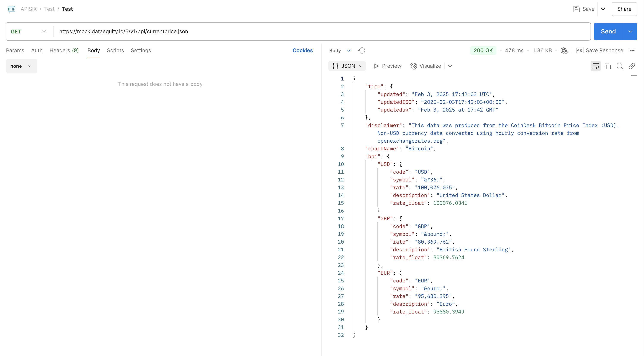
Task: Click the value 100076.0346 on line 15
Action: [x=450, y=203]
